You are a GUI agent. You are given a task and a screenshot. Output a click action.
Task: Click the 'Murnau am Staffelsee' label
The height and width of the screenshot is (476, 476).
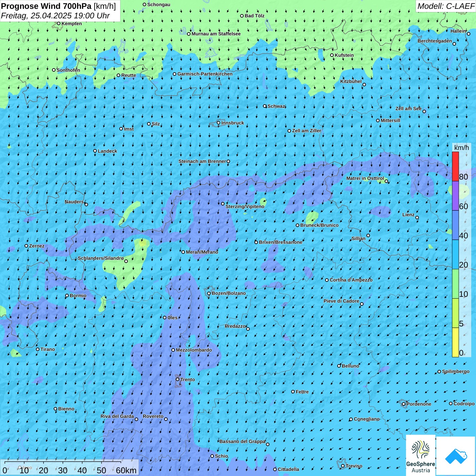point(216,34)
